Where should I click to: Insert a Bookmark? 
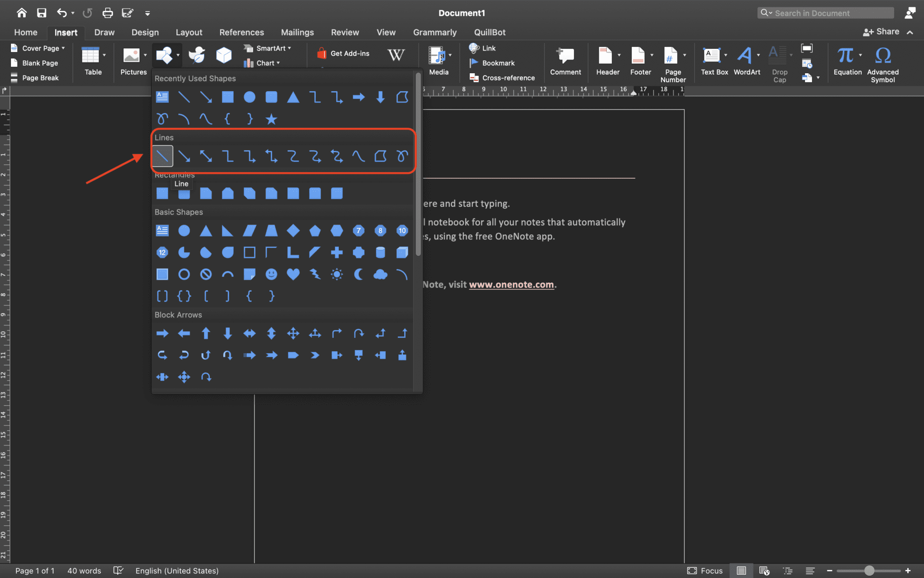491,63
